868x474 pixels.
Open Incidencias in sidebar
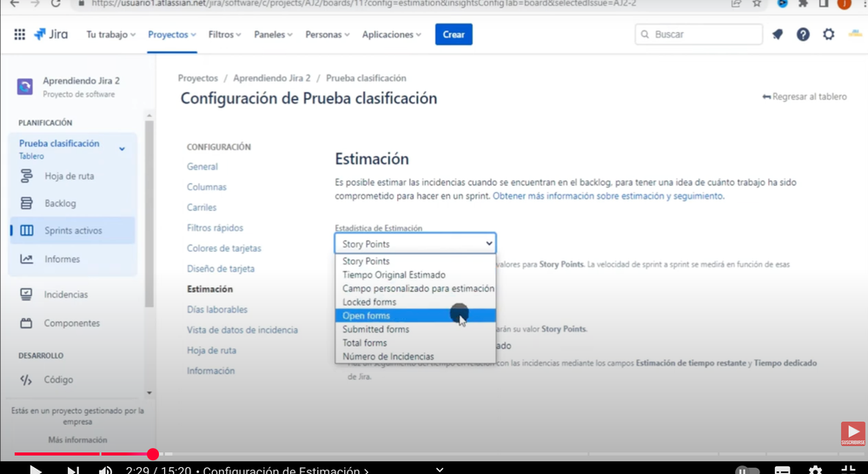click(x=66, y=294)
